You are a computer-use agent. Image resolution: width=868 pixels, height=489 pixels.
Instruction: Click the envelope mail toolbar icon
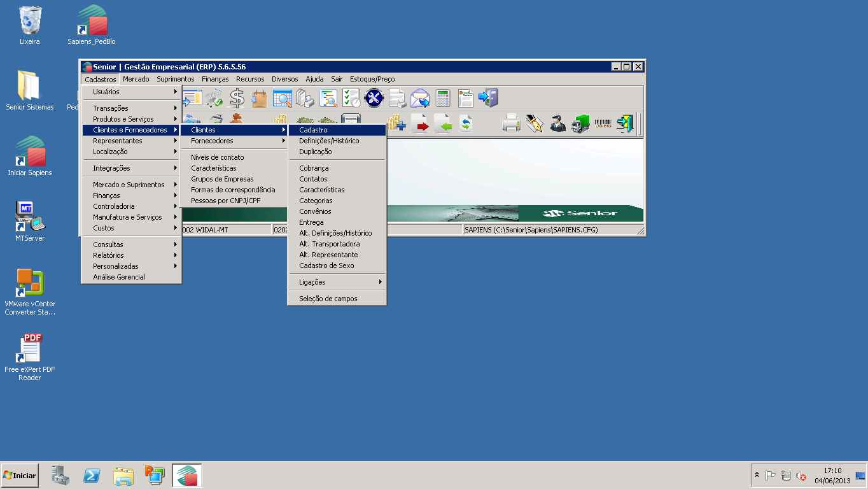[420, 98]
